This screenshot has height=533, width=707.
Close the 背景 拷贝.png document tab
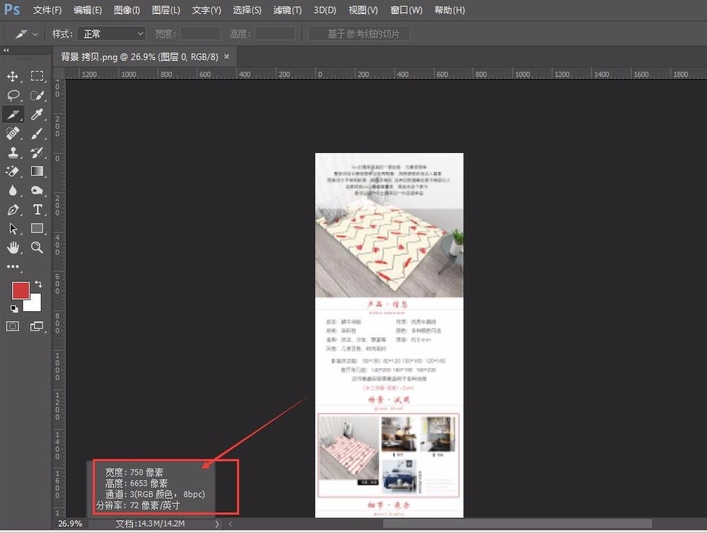(x=227, y=57)
